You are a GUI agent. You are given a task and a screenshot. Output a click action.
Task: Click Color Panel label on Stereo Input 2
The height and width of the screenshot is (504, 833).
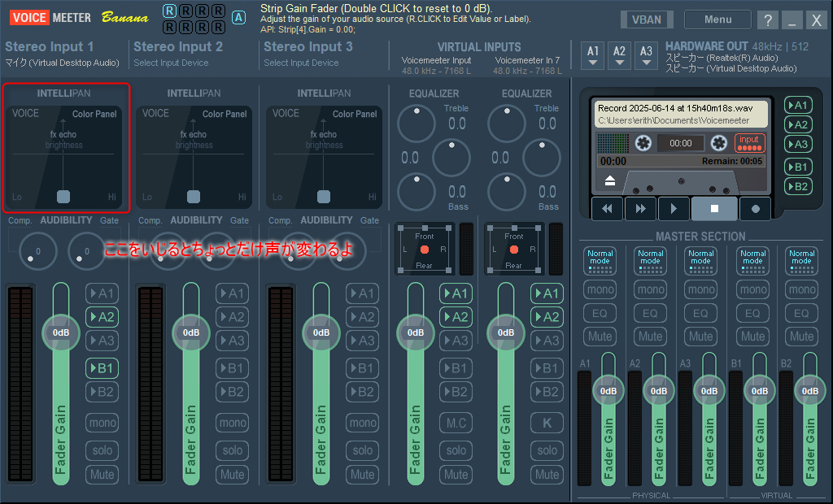225,114
